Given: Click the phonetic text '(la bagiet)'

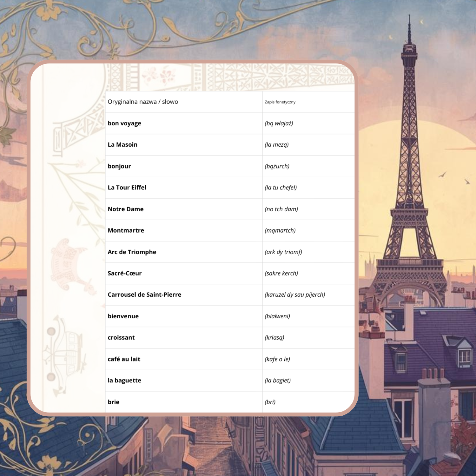Looking at the screenshot, I should 278,380.
